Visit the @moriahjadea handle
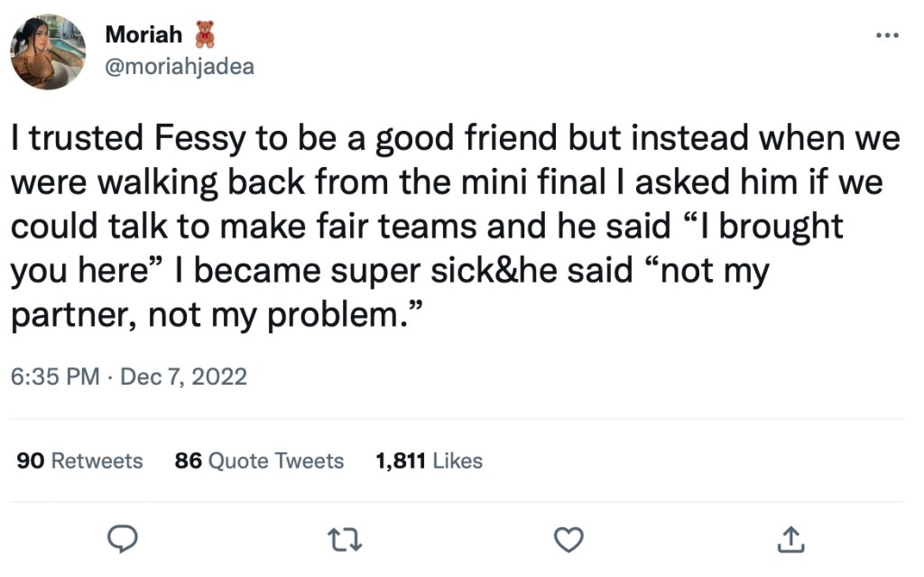 coord(180,67)
